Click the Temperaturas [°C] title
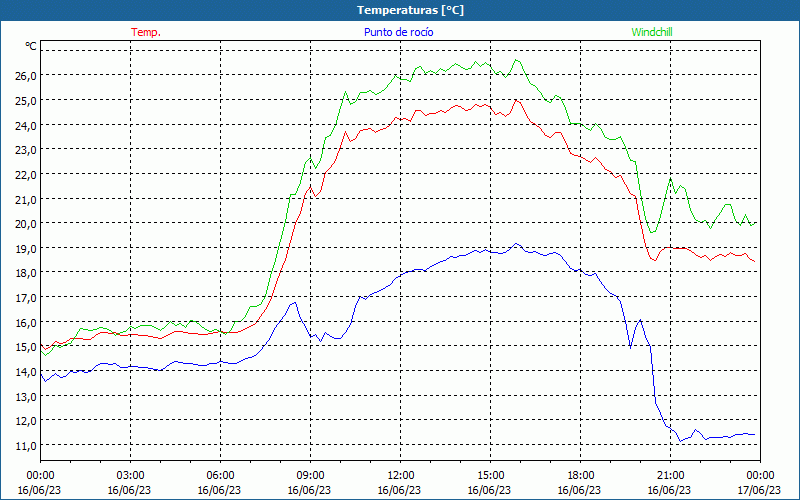Screen dimensions: 800x500 (410, 10)
